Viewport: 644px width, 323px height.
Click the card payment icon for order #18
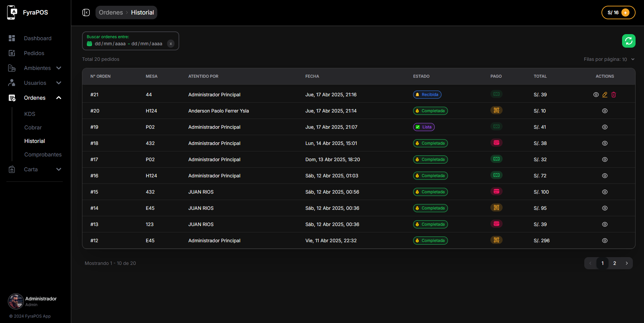497,143
